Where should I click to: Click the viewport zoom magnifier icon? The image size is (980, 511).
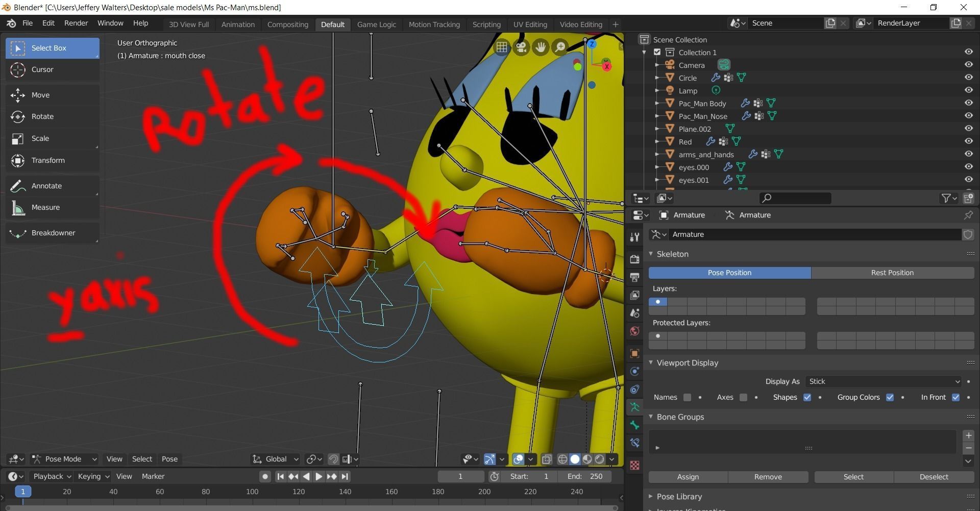click(560, 47)
